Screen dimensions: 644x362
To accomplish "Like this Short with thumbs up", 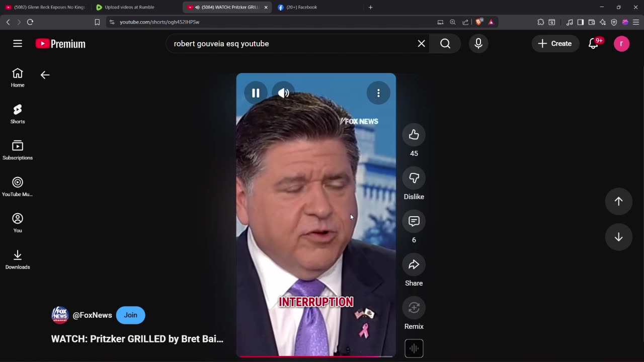I will 414,135.
